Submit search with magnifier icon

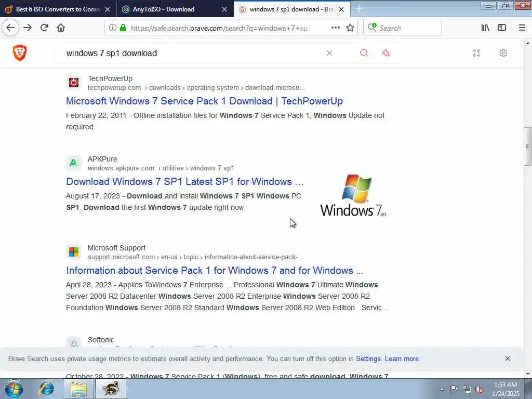point(364,53)
